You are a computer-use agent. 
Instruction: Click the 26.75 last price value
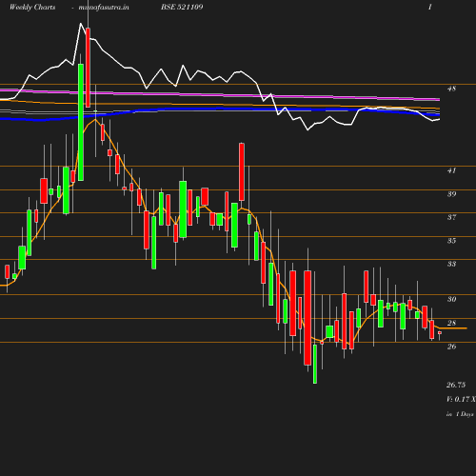tap(456, 385)
